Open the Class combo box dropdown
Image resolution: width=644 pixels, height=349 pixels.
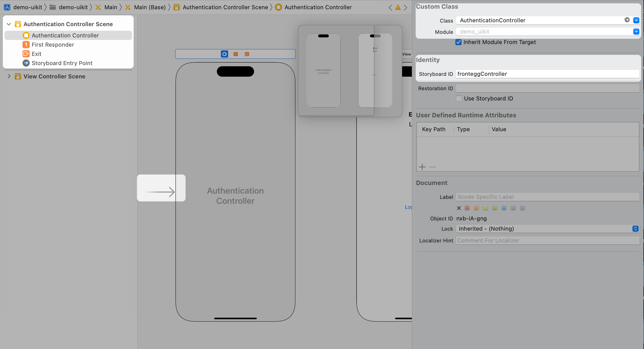(x=636, y=20)
